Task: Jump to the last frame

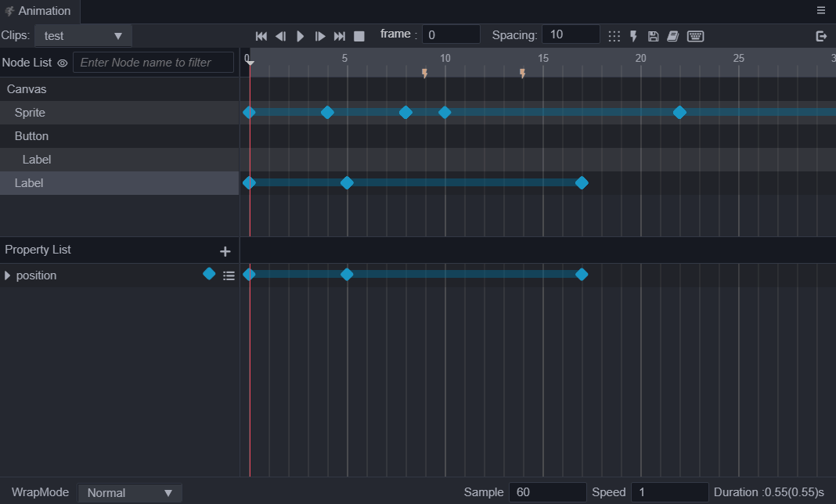Action: (x=340, y=36)
